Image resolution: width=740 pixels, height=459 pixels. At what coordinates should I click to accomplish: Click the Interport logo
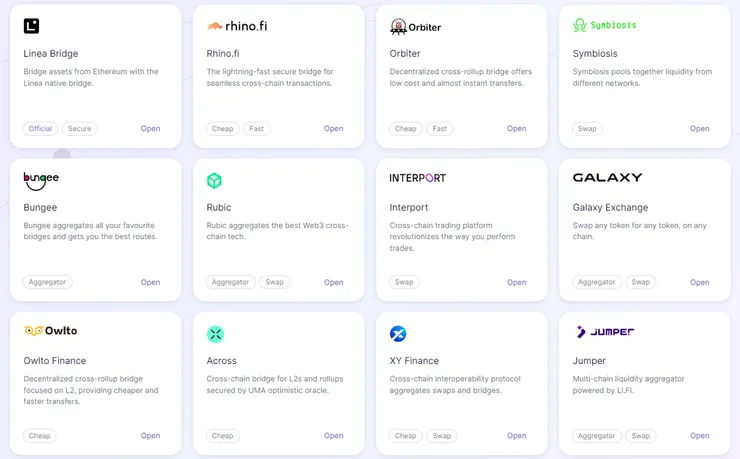tap(417, 178)
